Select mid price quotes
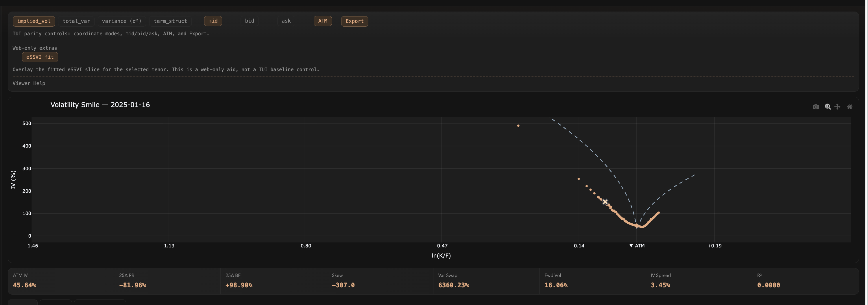Viewport: 868px width, 305px height. [x=213, y=21]
